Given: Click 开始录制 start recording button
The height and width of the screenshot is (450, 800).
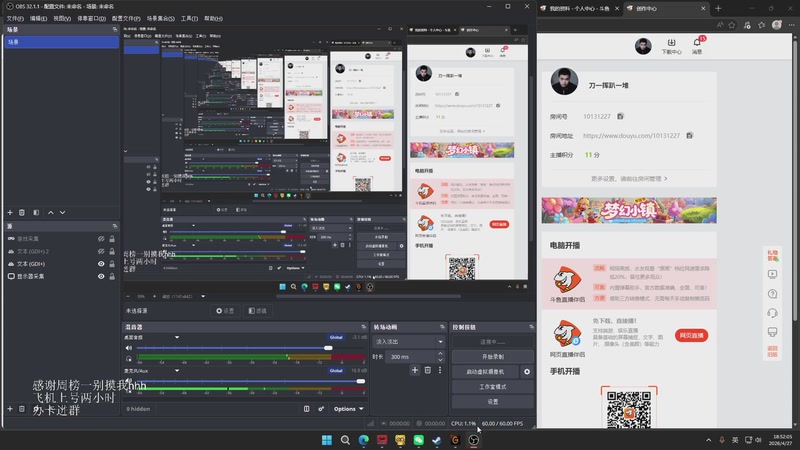Looking at the screenshot, I should 493,357.
